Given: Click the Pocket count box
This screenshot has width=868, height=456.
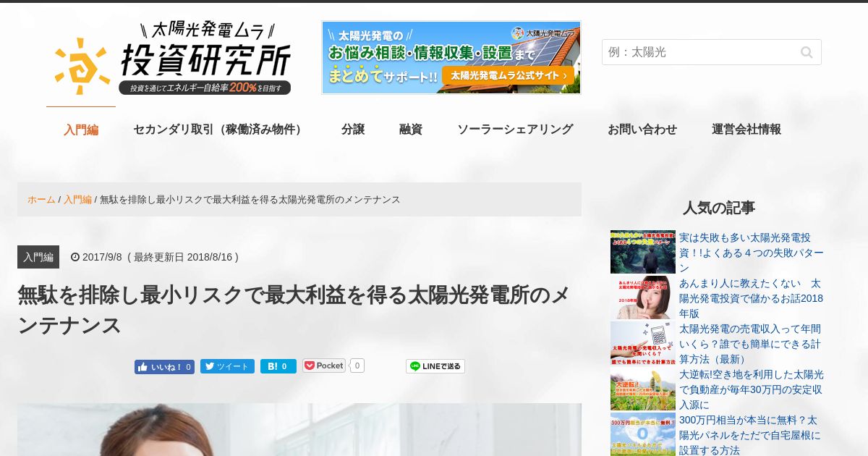Looking at the screenshot, I should [357, 366].
